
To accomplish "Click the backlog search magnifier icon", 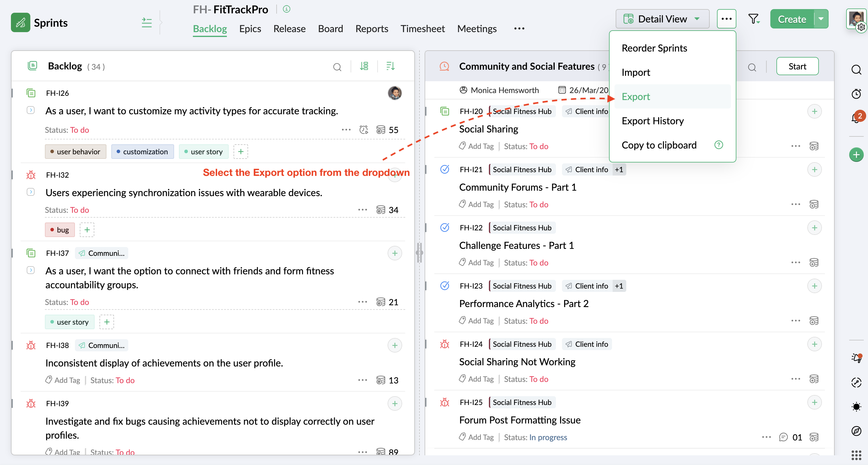I will 337,67.
